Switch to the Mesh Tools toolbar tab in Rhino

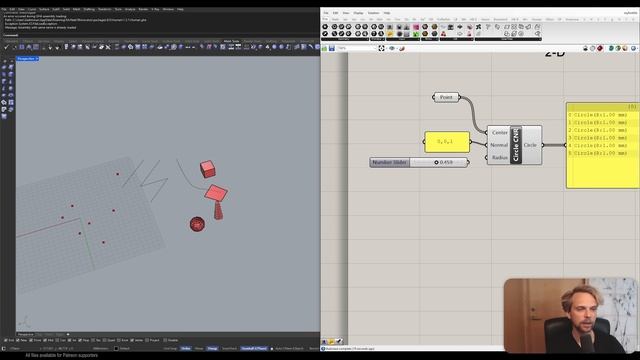tap(231, 41)
